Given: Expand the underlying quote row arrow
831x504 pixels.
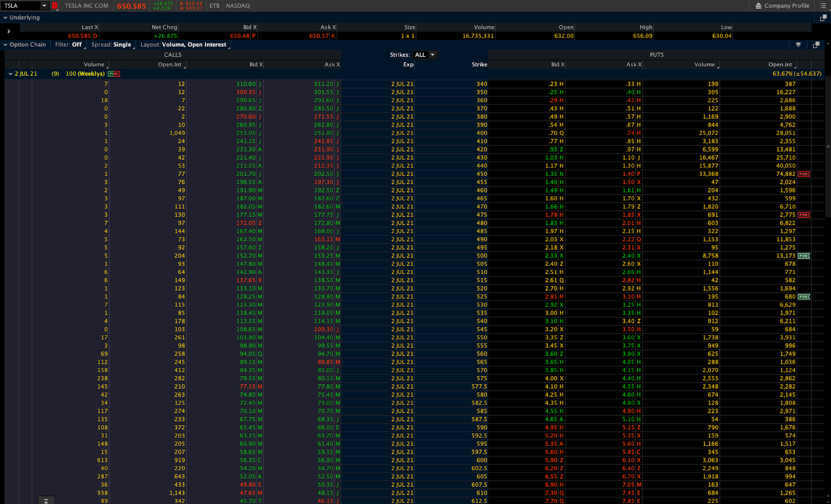Looking at the screenshot, I should pos(9,31).
